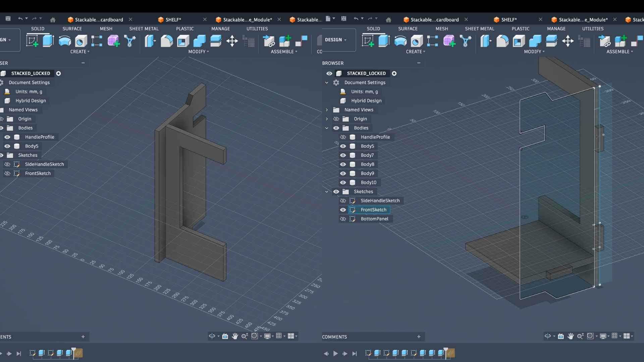Select the Move/Copy tool in right toolbar
The height and width of the screenshot is (362, 644).
tap(568, 41)
